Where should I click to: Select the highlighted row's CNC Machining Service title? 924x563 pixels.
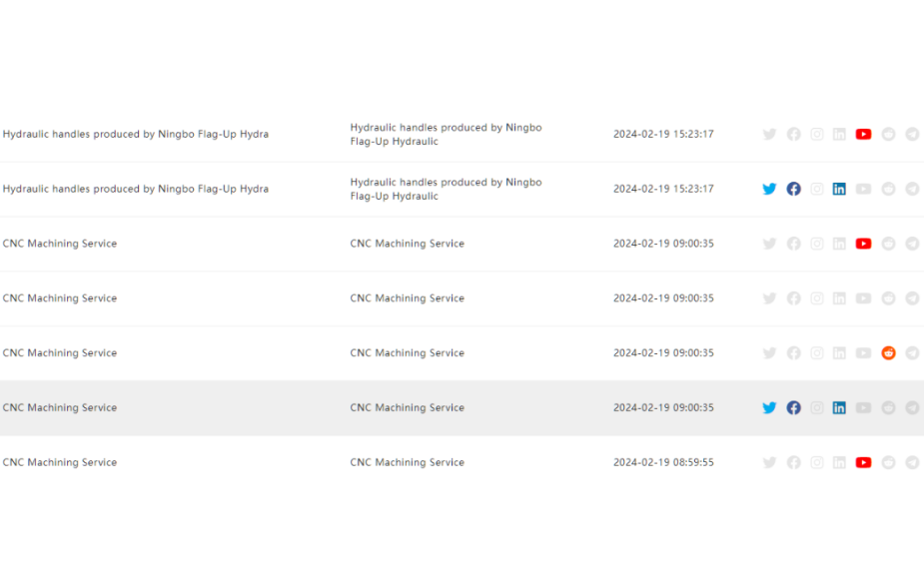60,408
